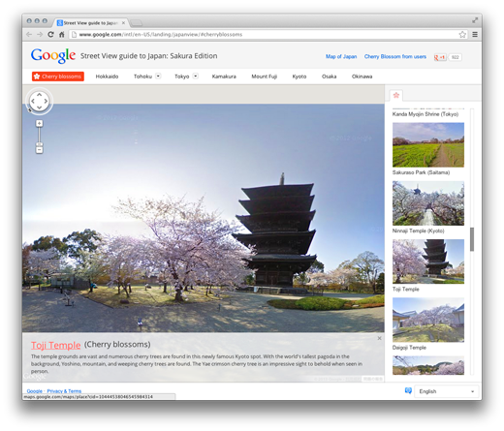This screenshot has height=431, width=504.
Task: Open the Privacy & Terms link
Action: coord(64,391)
